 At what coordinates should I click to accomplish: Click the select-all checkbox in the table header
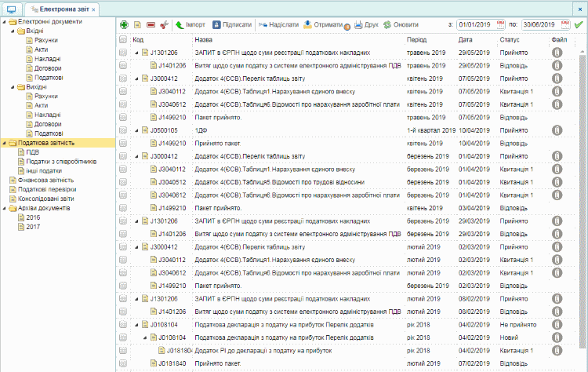pos(123,39)
